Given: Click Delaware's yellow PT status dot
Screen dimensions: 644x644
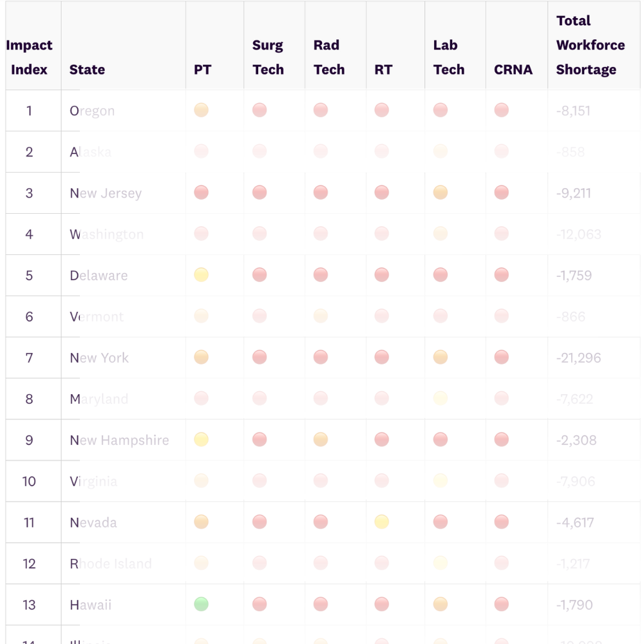Looking at the screenshot, I should click(x=201, y=275).
